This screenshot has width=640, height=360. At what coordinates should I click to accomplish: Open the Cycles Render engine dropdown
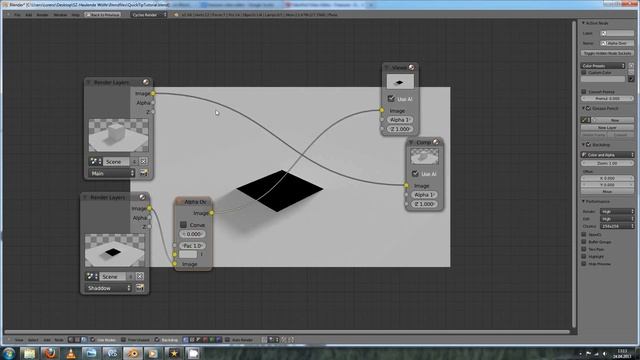point(149,15)
